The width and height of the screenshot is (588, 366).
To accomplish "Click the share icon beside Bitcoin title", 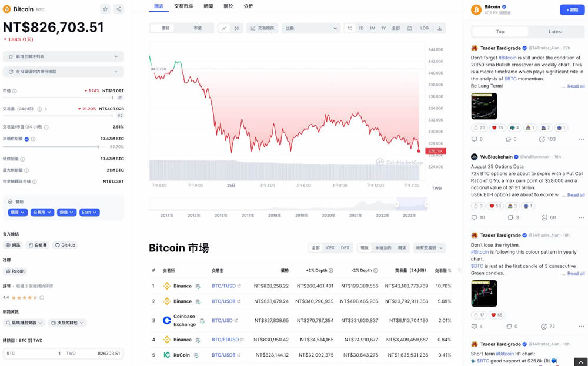I will pos(118,9).
